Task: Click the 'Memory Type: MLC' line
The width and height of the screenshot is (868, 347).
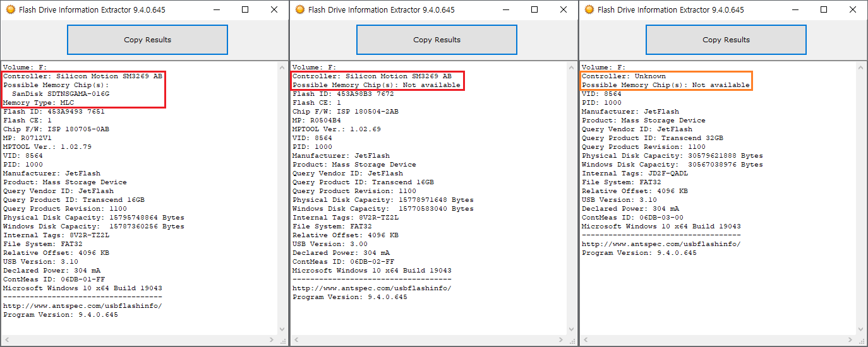Action: [39, 102]
